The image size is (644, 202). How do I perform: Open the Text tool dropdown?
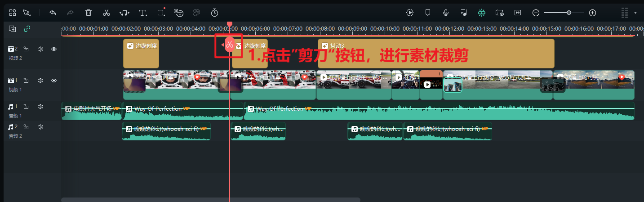tap(143, 13)
